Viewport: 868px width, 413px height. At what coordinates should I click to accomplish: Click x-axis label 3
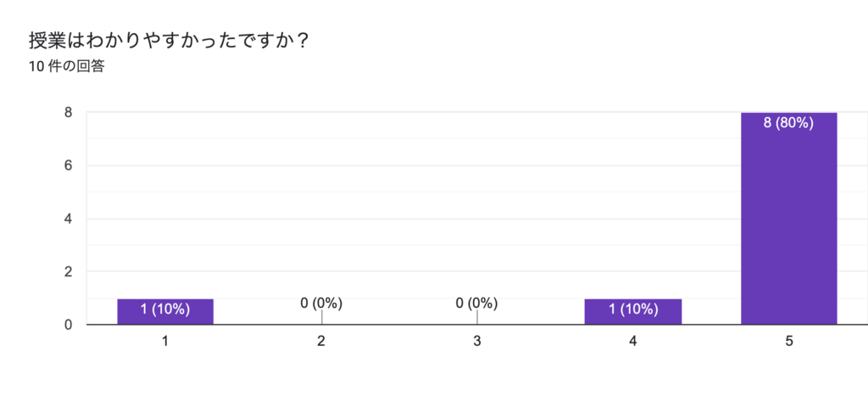pos(477,342)
